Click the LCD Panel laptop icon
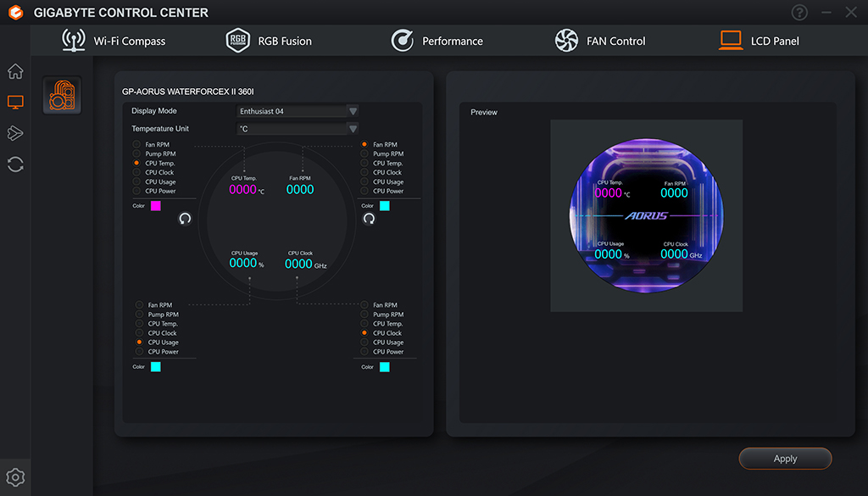Image resolution: width=868 pixels, height=496 pixels. (x=731, y=41)
